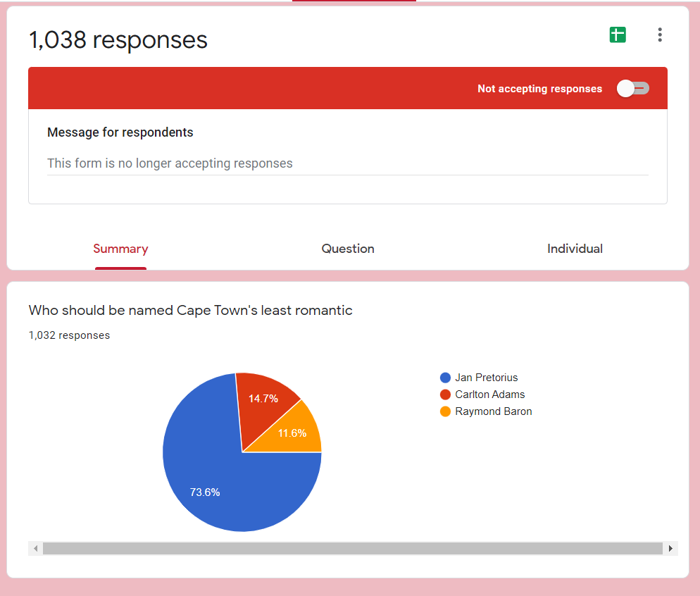The image size is (700, 596).
Task: Open the three-dot more options menu
Action: 659,35
